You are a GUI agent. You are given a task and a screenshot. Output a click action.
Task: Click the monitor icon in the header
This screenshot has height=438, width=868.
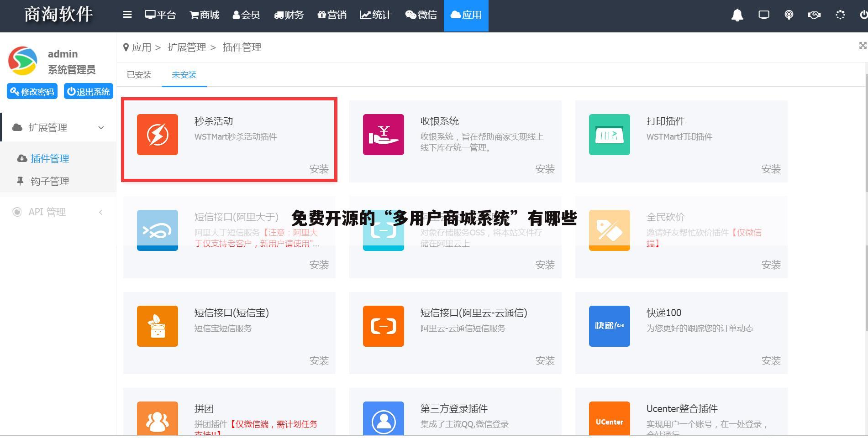pos(763,15)
